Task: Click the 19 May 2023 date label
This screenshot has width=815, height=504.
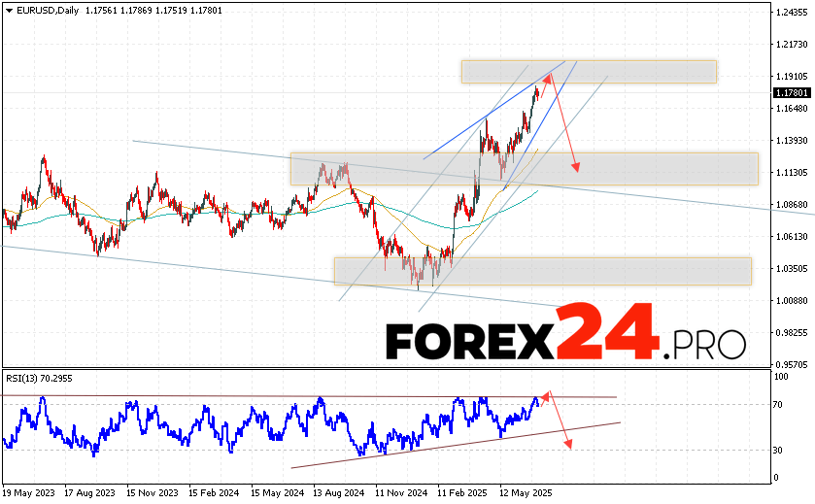Action: pyautogui.click(x=31, y=492)
